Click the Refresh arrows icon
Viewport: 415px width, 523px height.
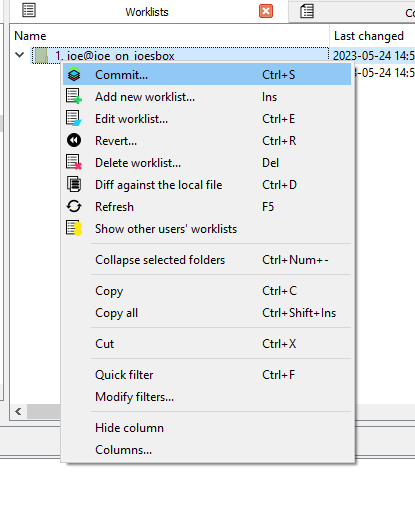(x=74, y=206)
